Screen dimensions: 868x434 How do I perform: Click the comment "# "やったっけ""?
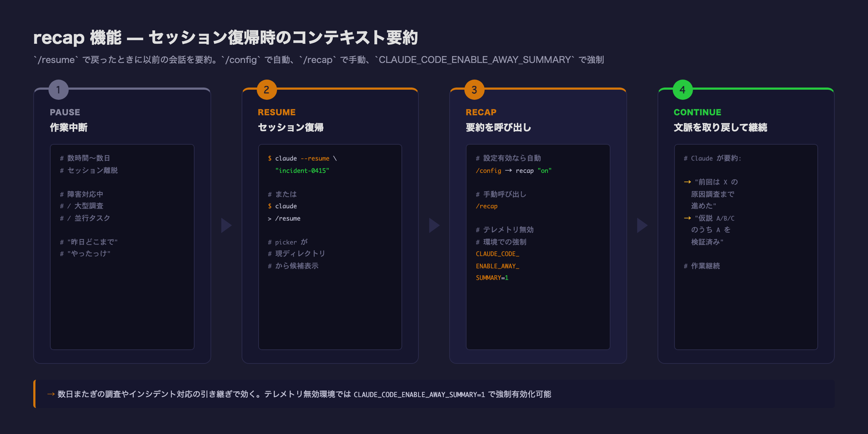(x=85, y=254)
